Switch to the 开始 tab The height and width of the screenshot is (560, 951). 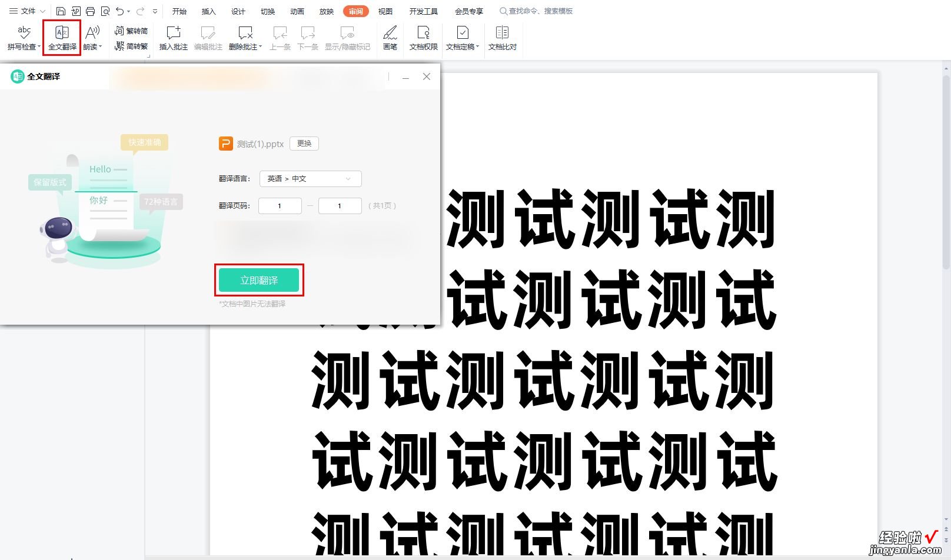pos(179,11)
